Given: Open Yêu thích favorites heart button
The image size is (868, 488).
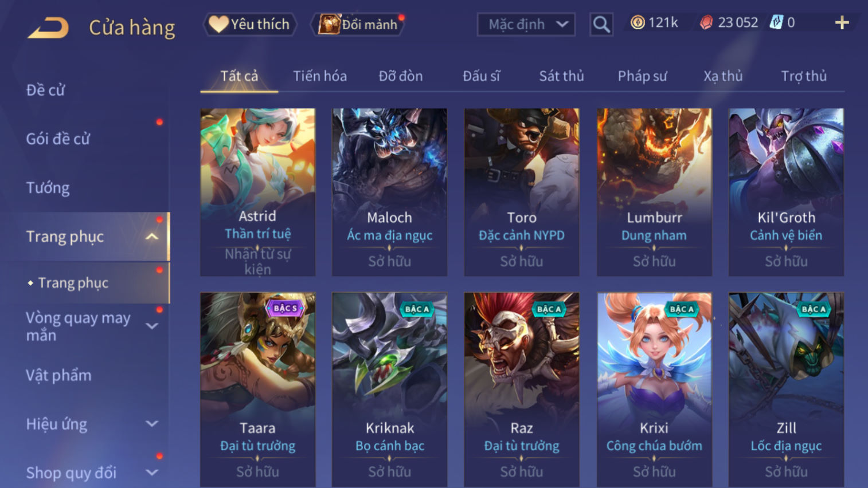Looking at the screenshot, I should click(250, 24).
